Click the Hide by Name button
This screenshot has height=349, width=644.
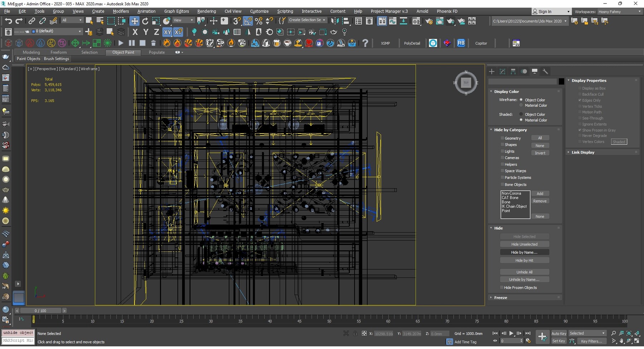tap(524, 252)
